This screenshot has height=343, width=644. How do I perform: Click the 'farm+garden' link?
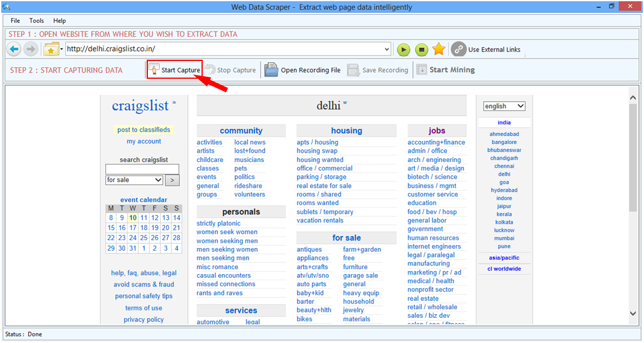362,249
